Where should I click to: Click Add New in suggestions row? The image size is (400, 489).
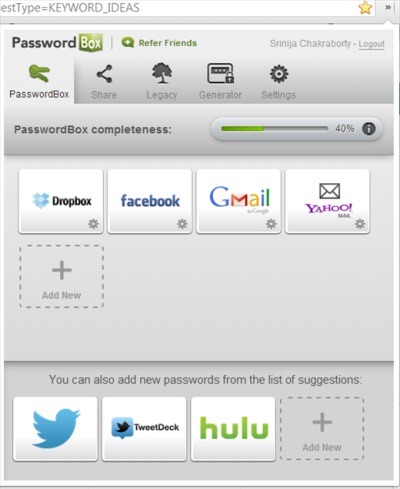coord(322,429)
